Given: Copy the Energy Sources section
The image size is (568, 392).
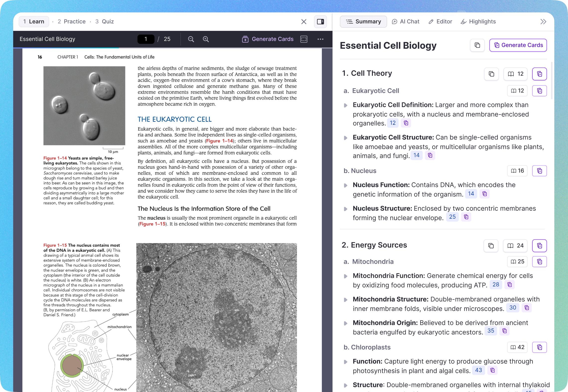Looking at the screenshot, I should pos(491,246).
